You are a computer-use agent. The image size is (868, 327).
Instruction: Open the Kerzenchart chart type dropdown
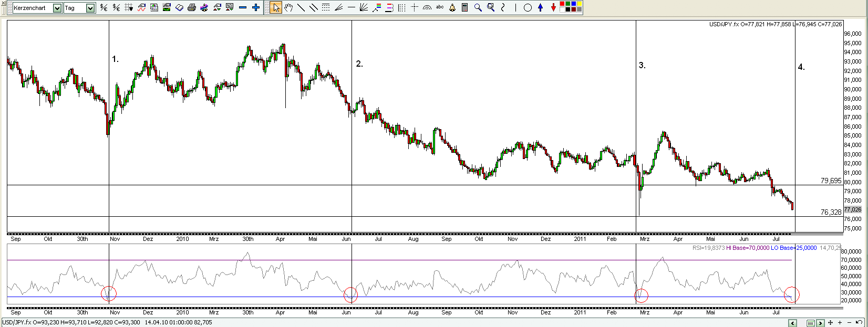[57, 8]
